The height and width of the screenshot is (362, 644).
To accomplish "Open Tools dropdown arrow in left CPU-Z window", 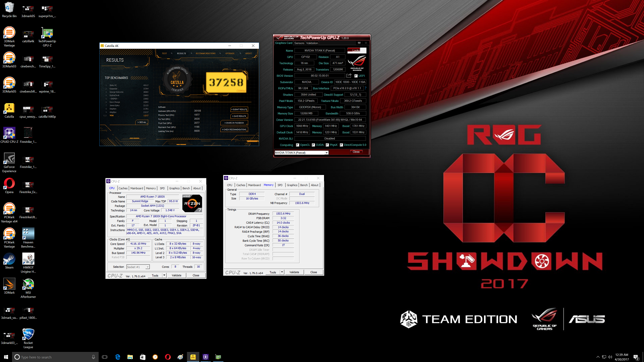I will [164, 275].
